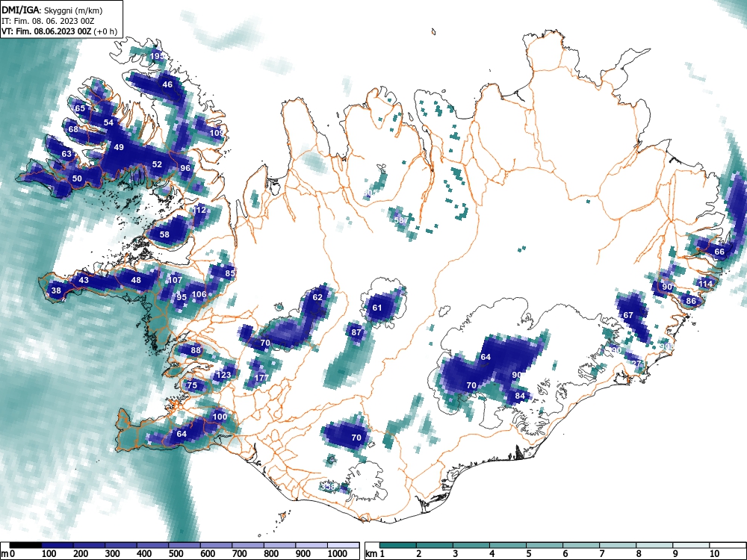Image resolution: width=747 pixels, height=560 pixels.
Task: Click the visibility value 123 on the map
Action: tap(223, 375)
